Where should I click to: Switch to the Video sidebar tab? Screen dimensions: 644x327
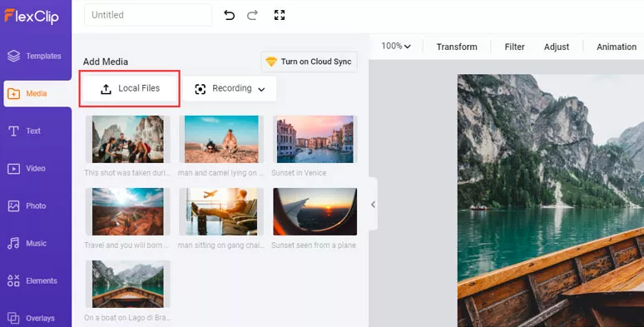click(27, 168)
